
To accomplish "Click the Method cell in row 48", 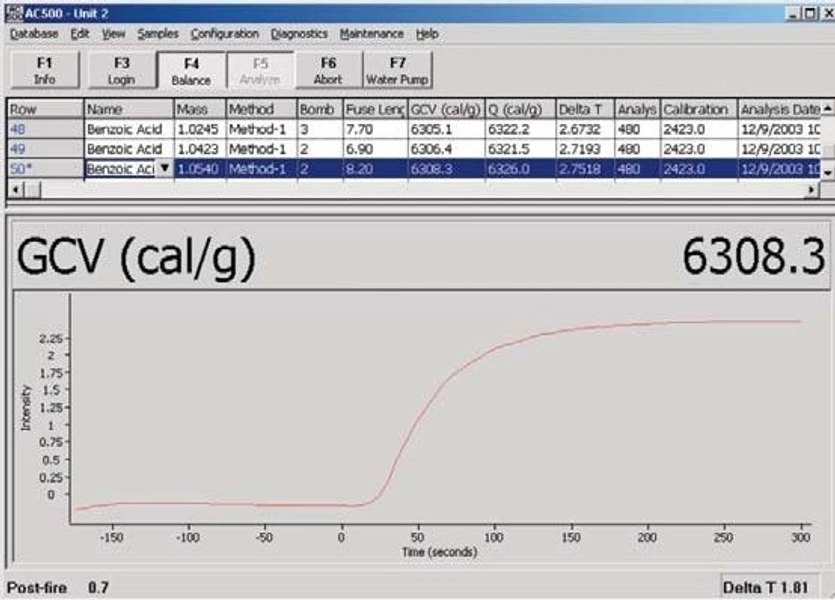I will pyautogui.click(x=260, y=128).
